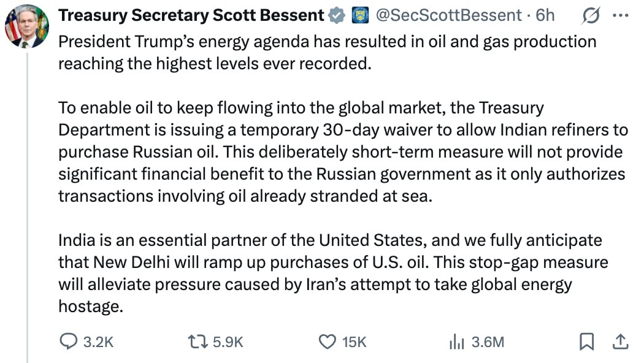Click the blue verified checkmark badge
The height and width of the screenshot is (363, 644).
pos(337,16)
